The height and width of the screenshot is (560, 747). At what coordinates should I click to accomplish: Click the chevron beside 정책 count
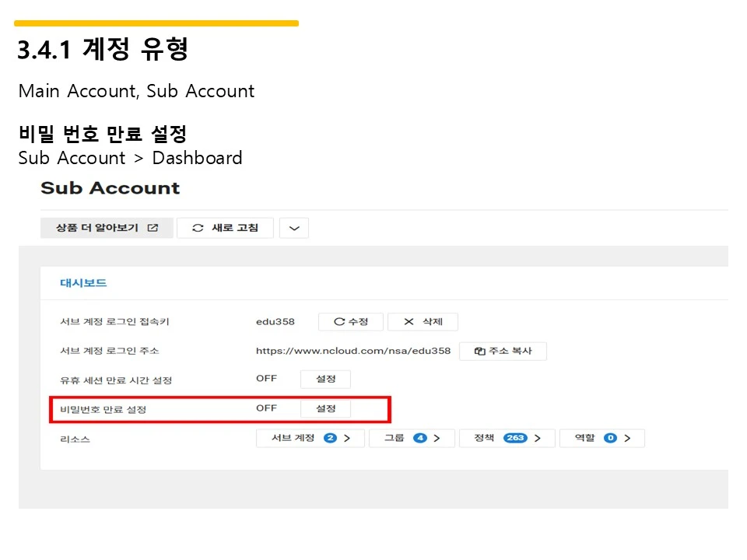click(x=538, y=438)
